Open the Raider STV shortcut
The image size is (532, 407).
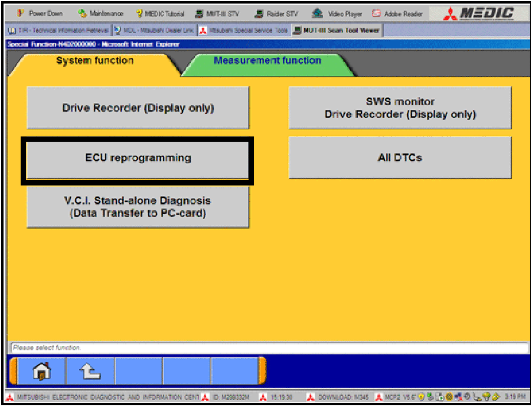277,14
